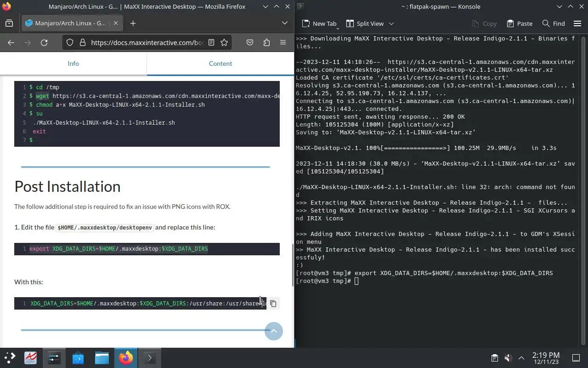Screen dimensions: 588x368
Task: Switch to the Info tab on the page
Action: coord(73,63)
